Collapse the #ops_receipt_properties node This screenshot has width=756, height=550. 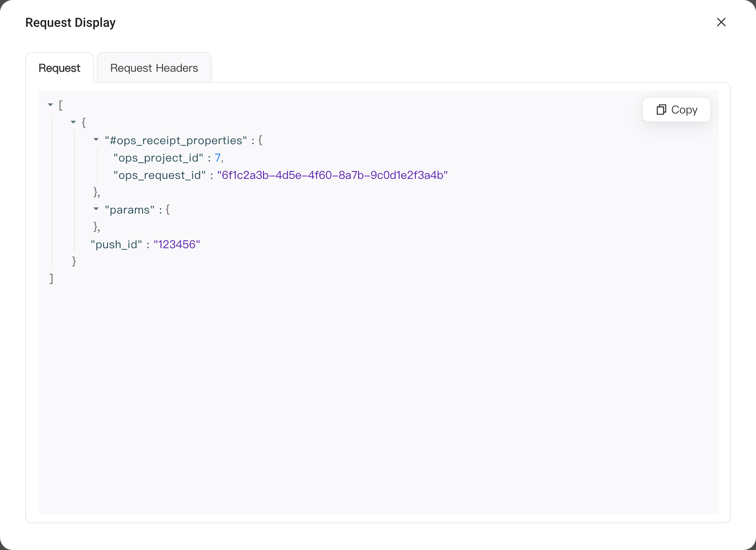(96, 139)
